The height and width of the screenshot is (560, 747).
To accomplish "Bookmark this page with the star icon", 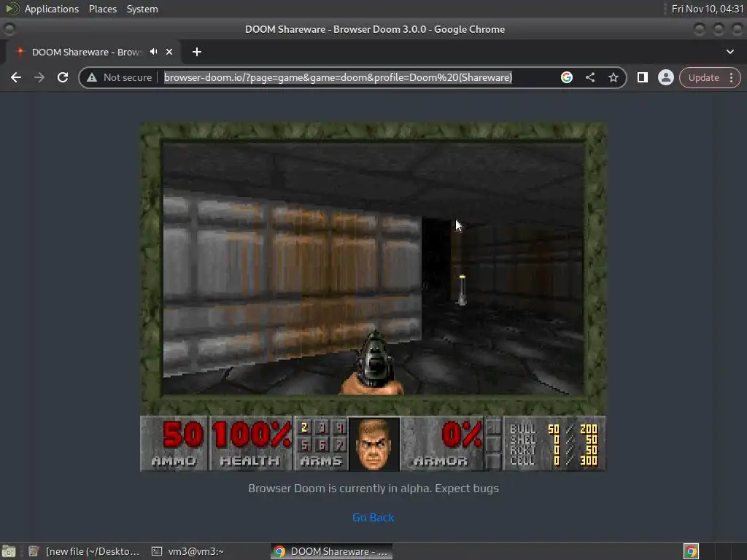I will click(x=613, y=77).
